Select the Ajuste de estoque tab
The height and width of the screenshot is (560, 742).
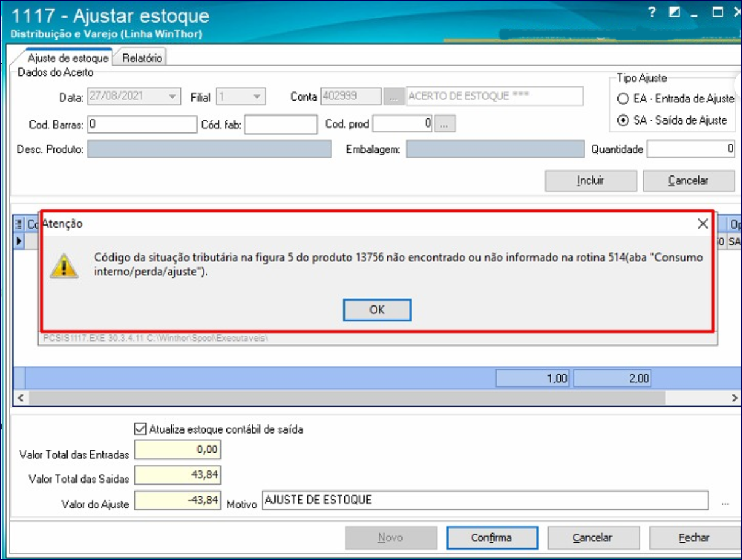[68, 58]
